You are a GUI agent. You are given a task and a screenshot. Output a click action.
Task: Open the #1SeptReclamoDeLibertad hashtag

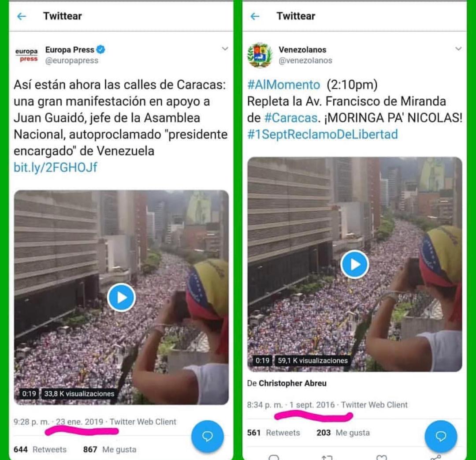[322, 134]
